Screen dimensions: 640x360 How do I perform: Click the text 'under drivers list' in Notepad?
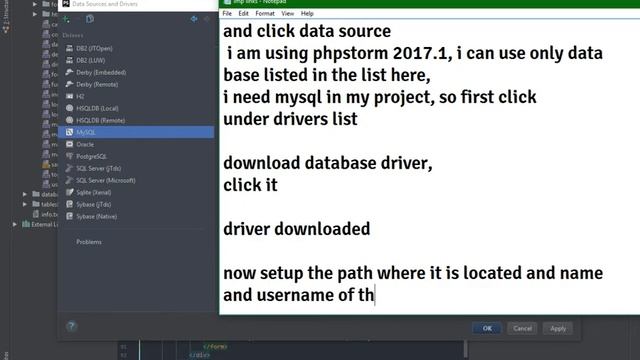point(290,119)
